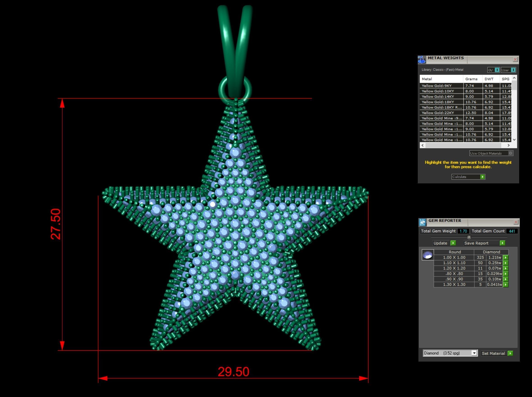Click the Metal Weights scale icon
Image resolution: width=532 pixels, height=397 pixels.
pos(422,60)
